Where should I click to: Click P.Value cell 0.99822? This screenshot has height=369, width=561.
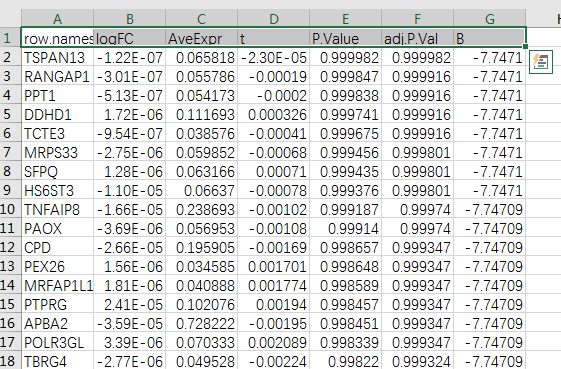point(346,361)
